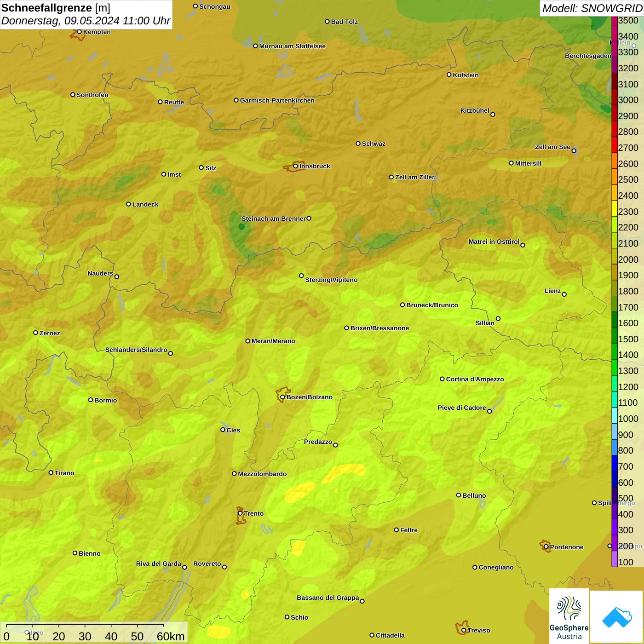The image size is (644, 644).
Task: Click the Brixen/Bressanone label
Action: coord(379,328)
